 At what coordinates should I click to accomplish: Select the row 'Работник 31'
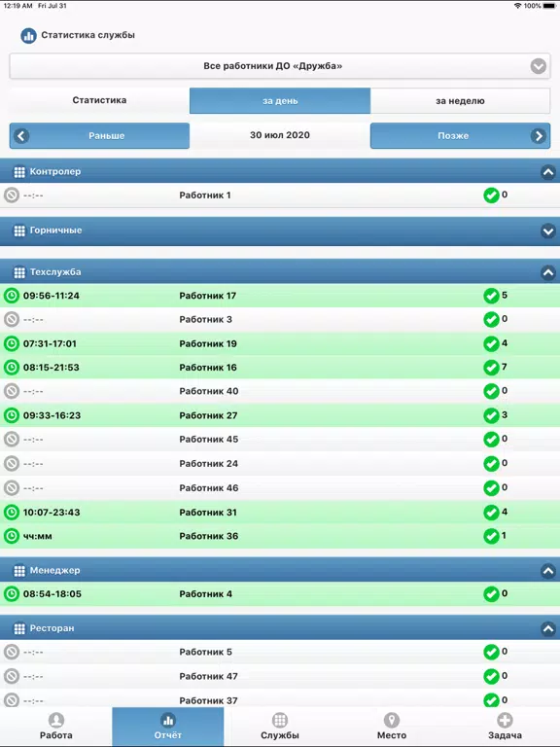(x=280, y=513)
